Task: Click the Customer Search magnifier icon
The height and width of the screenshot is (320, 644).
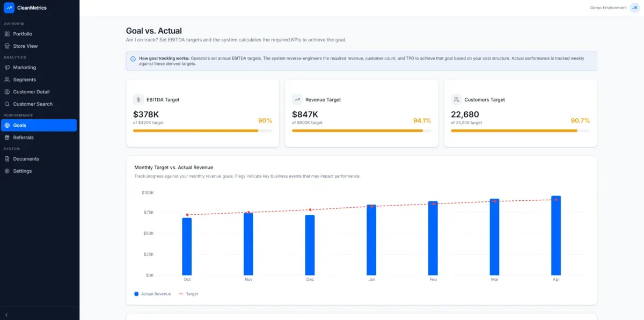Action: (8, 104)
